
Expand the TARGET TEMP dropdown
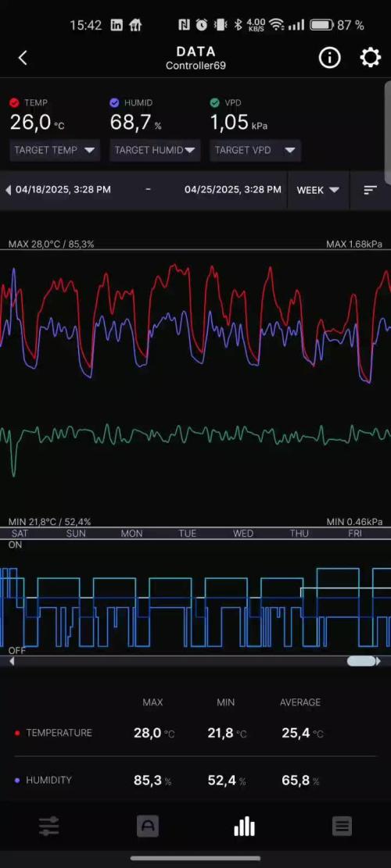[55, 150]
